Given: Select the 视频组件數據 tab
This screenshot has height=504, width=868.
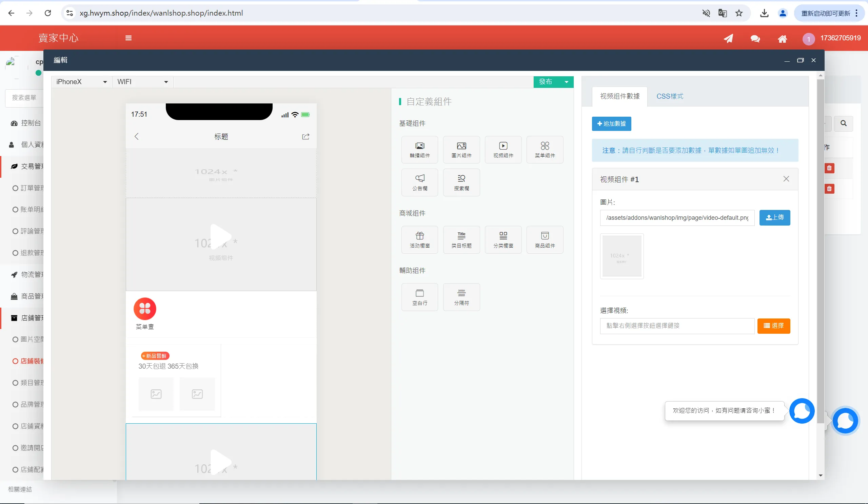Looking at the screenshot, I should [620, 96].
